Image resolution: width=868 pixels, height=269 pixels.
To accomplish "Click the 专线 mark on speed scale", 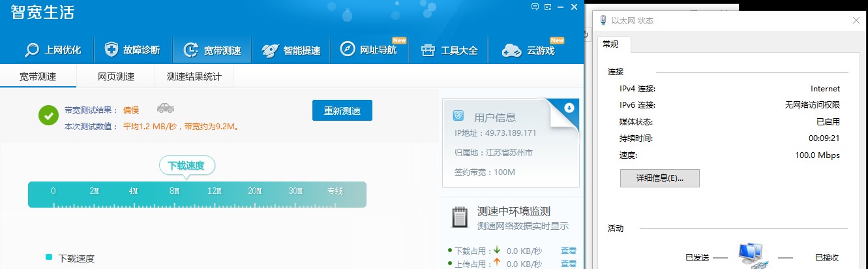I will 335,191.
